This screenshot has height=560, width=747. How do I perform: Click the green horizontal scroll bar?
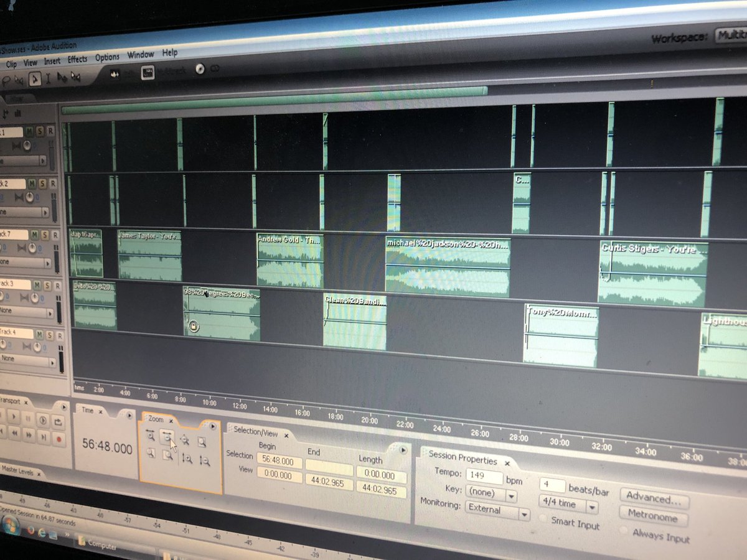(274, 100)
